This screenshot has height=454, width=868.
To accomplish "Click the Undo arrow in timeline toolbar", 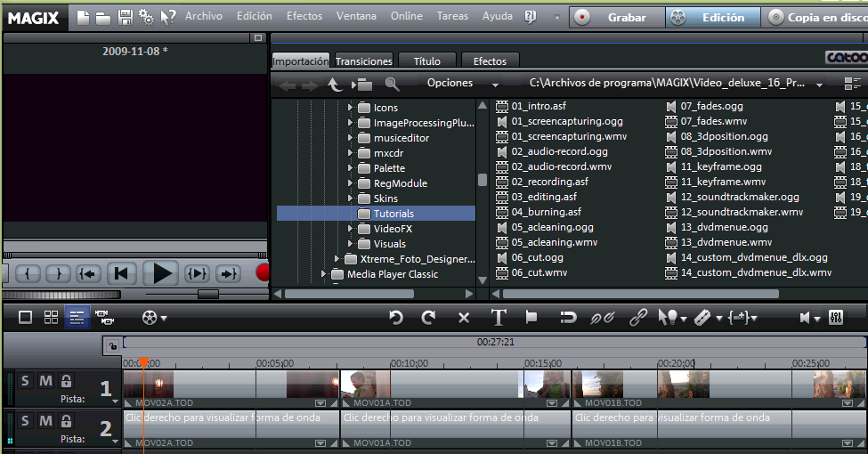I will click(x=396, y=317).
